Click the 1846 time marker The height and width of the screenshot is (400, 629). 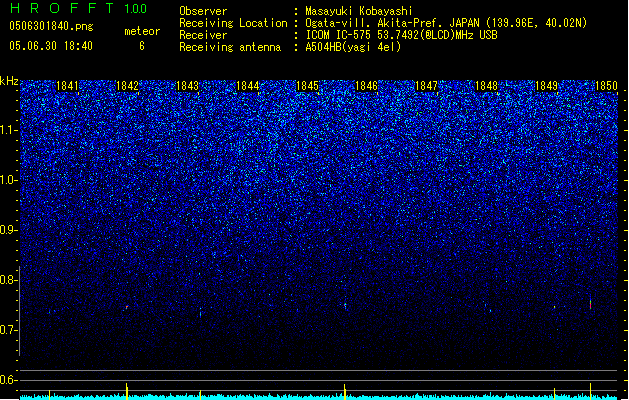pos(367,86)
